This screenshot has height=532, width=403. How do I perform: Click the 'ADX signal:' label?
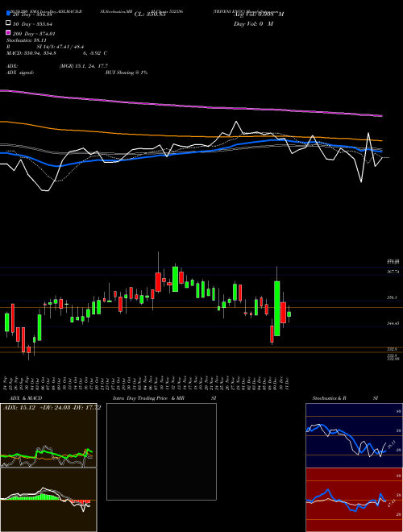20,73
